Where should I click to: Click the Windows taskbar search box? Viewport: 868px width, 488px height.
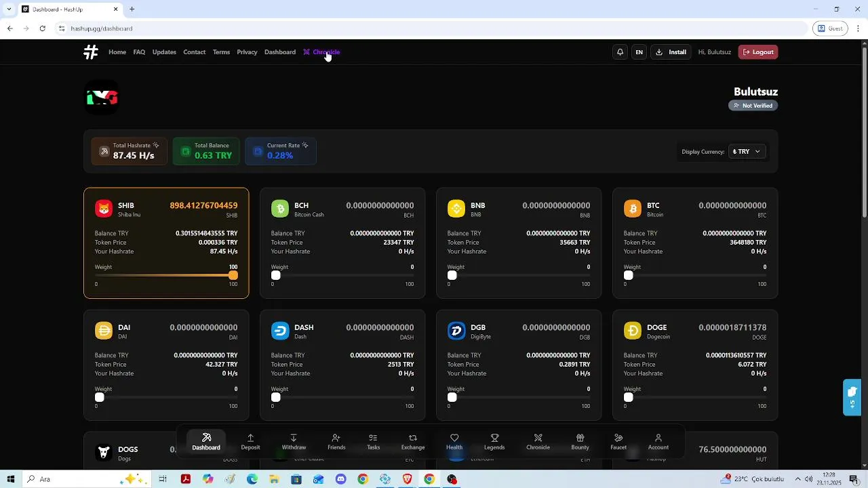click(87, 479)
